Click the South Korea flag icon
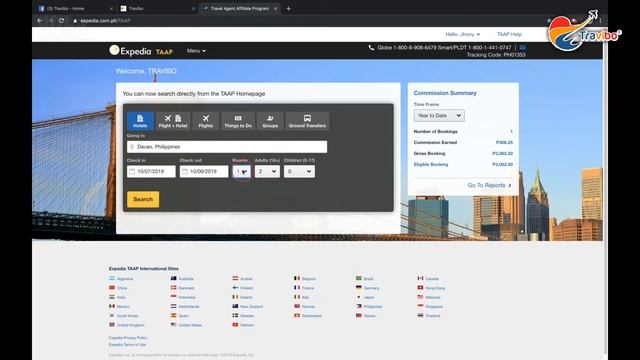The height and width of the screenshot is (360, 640). 112,316
